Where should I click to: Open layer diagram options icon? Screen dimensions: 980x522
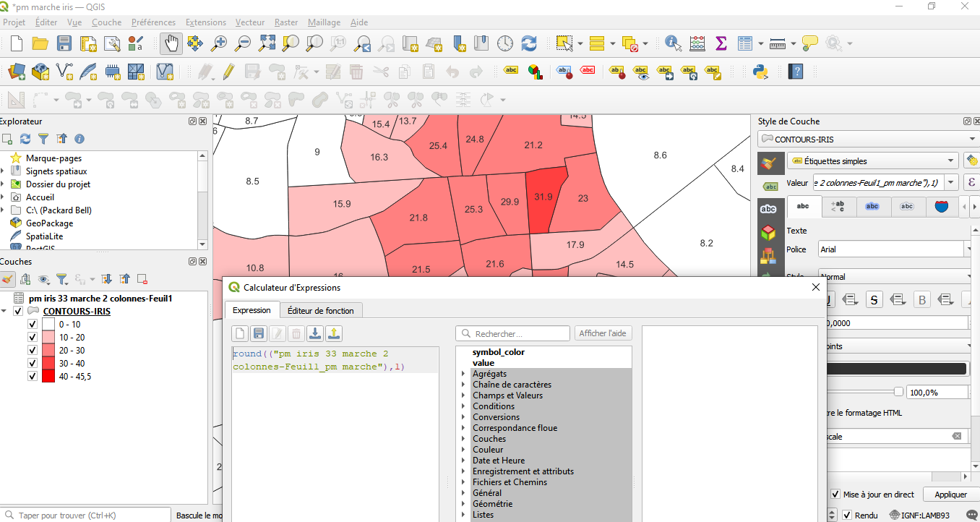[535, 72]
